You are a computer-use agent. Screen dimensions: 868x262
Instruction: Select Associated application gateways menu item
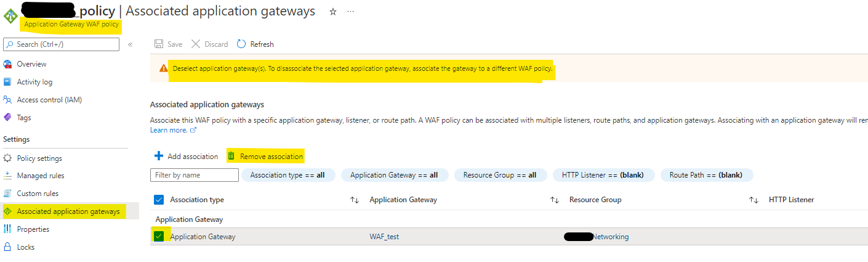(68, 211)
